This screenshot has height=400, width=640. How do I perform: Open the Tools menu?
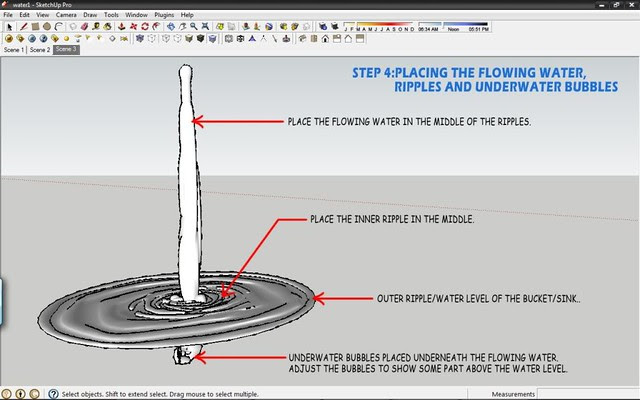click(111, 15)
